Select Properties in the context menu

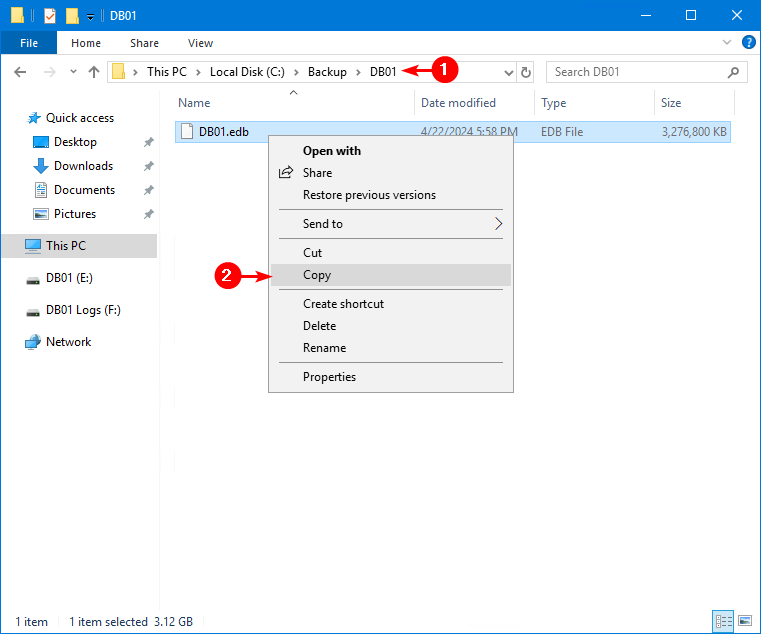point(329,377)
